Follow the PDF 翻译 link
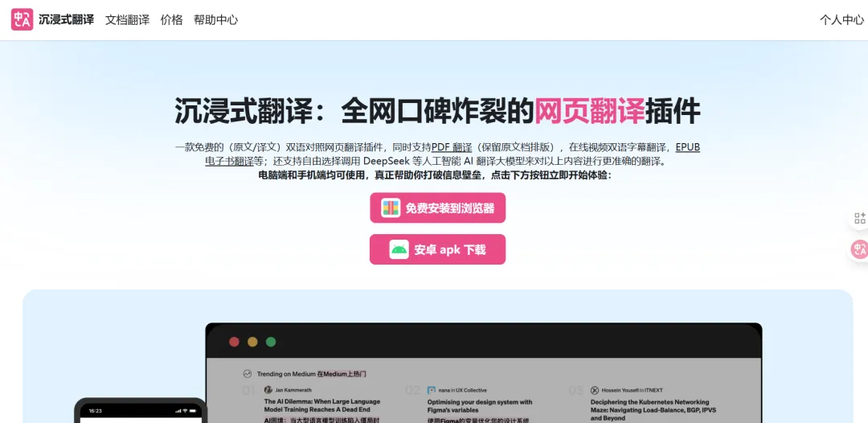 coord(452,147)
